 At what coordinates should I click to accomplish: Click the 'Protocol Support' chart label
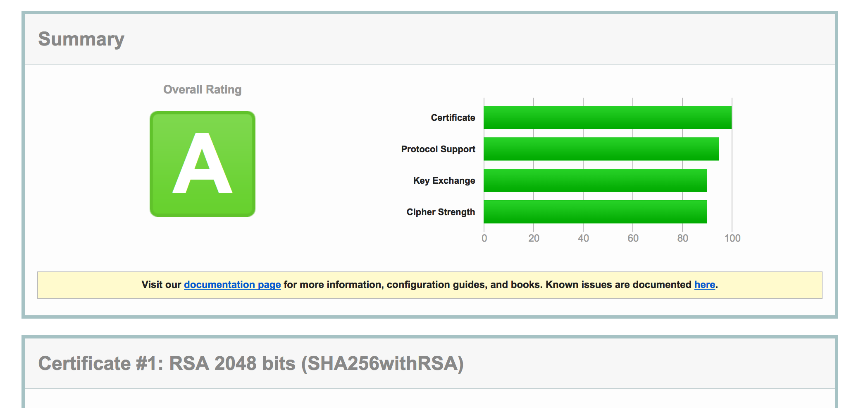(x=438, y=149)
